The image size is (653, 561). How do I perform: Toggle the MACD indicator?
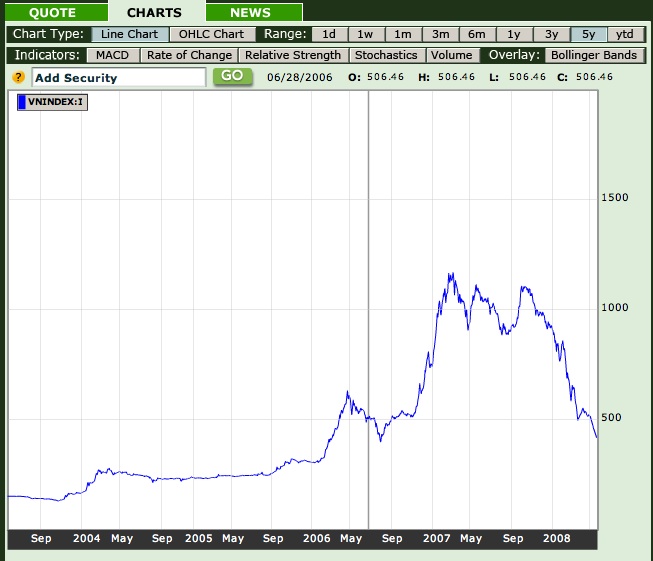112,55
